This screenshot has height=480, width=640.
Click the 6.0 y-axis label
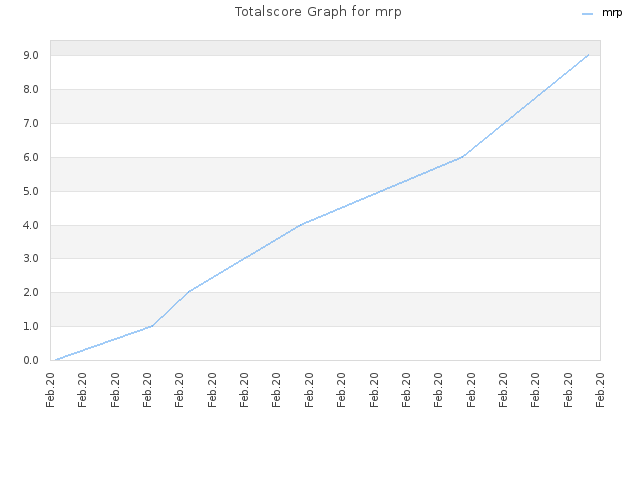pyautogui.click(x=31, y=157)
